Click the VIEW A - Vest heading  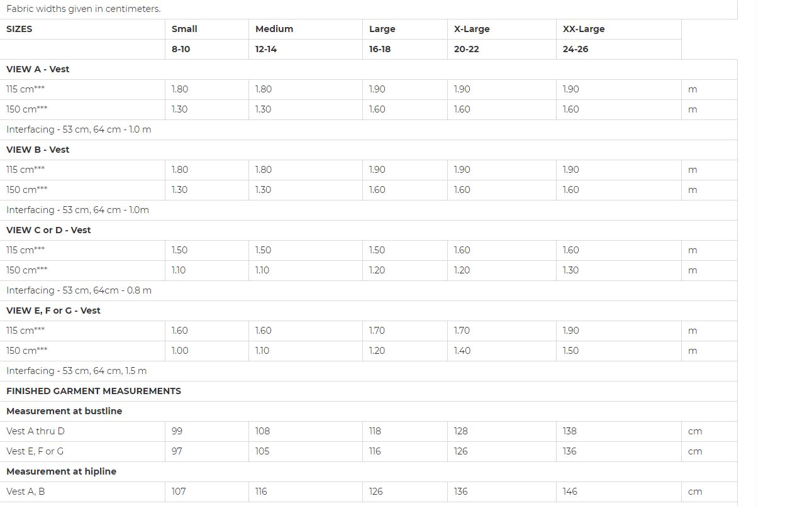click(x=38, y=69)
